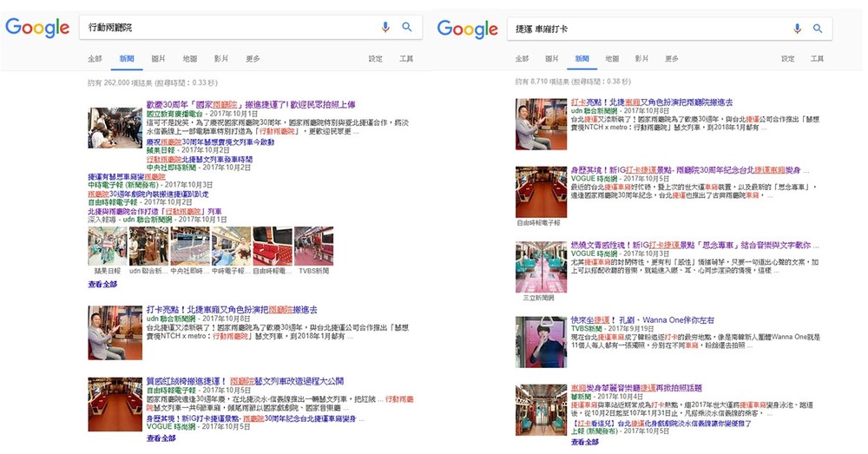Start voice search in the left search box
This screenshot has height=454, width=868.
(x=385, y=27)
